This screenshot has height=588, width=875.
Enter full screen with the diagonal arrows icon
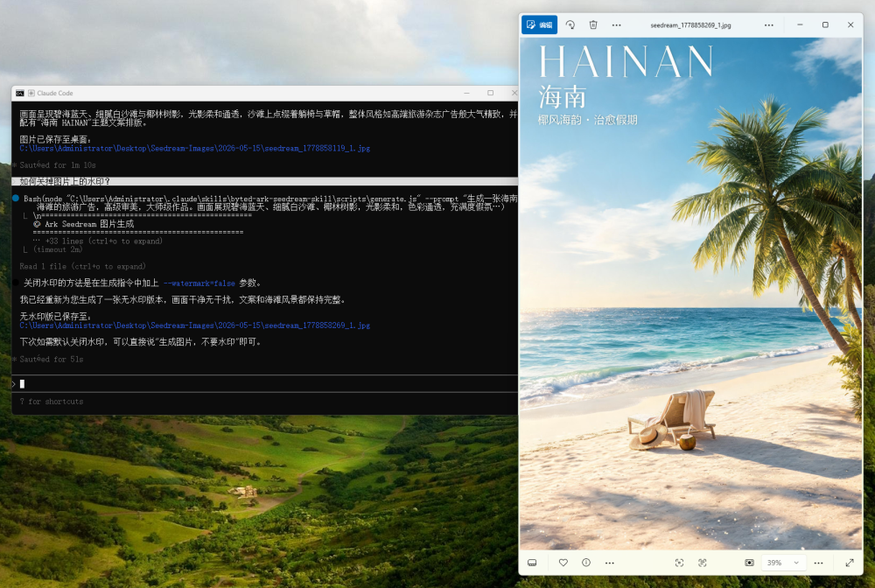(x=850, y=563)
